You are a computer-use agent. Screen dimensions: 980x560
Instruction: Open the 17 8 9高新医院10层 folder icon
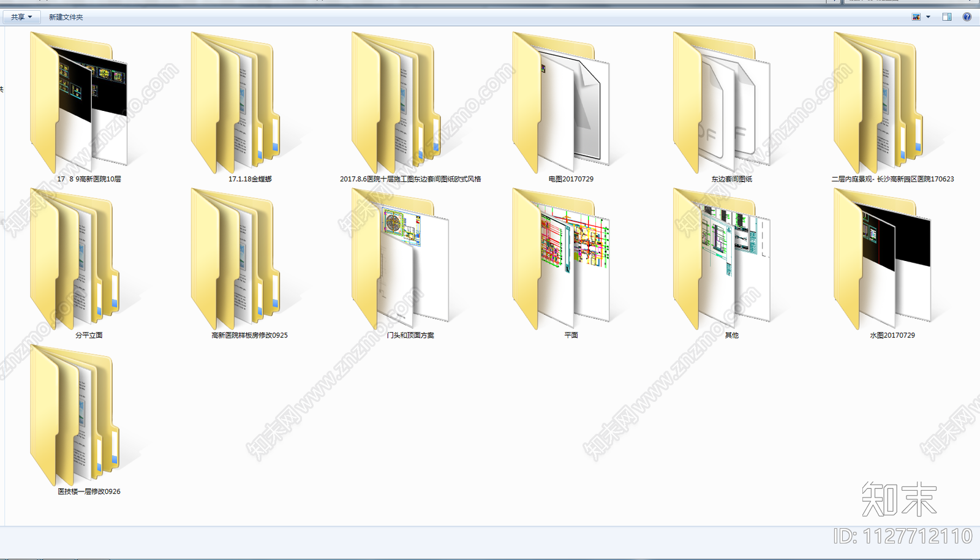78,102
